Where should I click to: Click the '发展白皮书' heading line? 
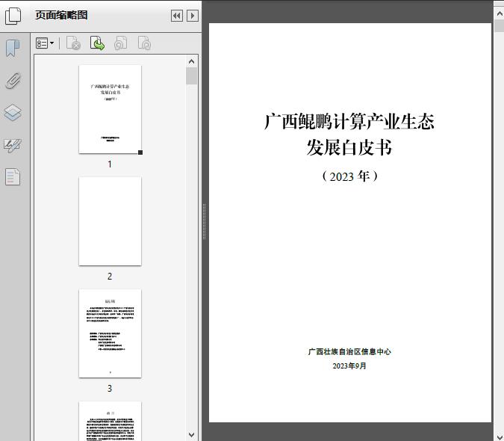(x=349, y=148)
